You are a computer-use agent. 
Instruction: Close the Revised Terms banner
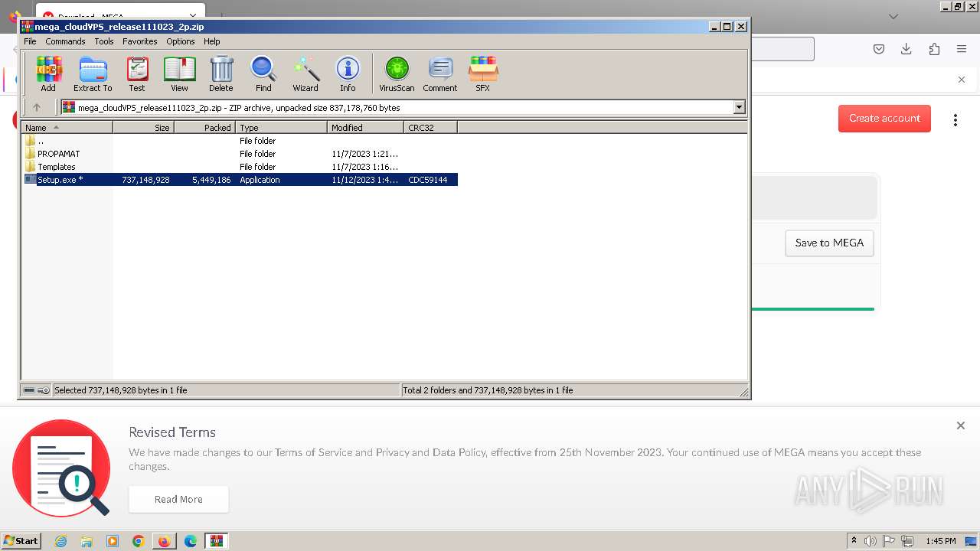961,425
